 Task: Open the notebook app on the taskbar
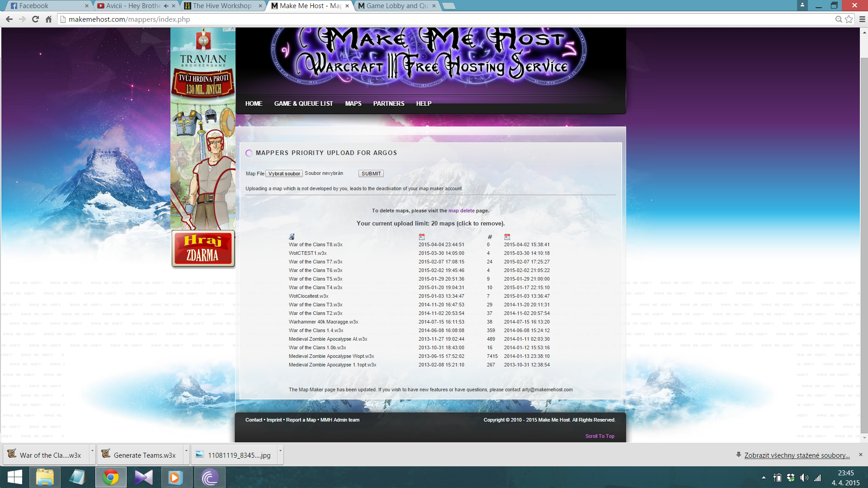78,477
